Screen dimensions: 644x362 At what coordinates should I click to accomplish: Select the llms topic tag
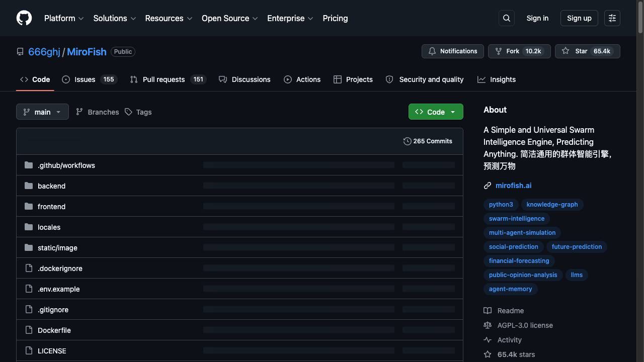(577, 275)
